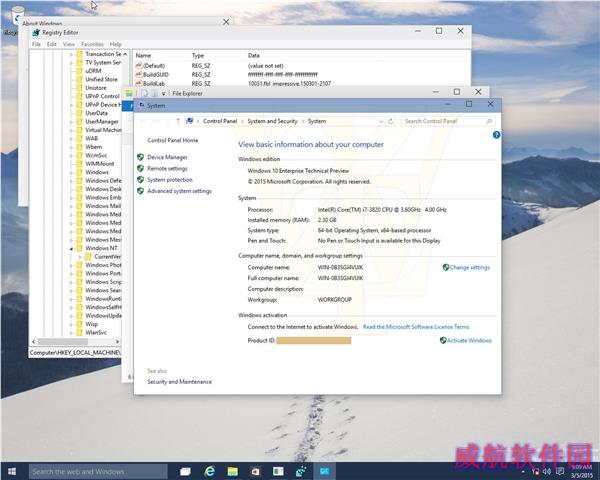Select System in the breadcrumb path

(x=317, y=121)
